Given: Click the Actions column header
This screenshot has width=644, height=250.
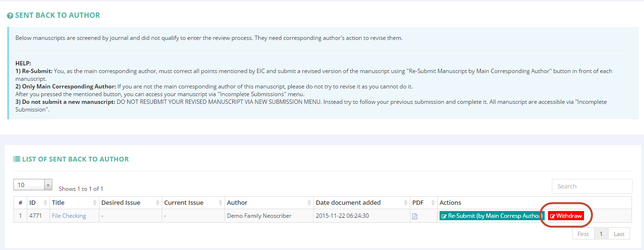Looking at the screenshot, I should (x=535, y=202).
